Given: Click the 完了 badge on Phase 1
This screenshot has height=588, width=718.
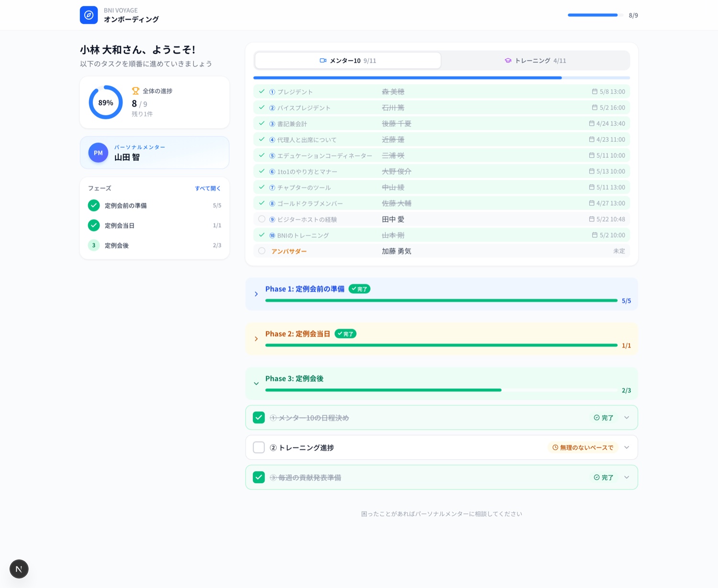Looking at the screenshot, I should [359, 289].
